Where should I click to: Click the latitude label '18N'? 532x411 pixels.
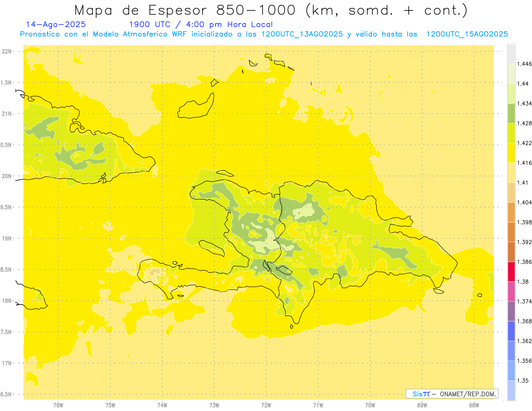tap(8, 301)
